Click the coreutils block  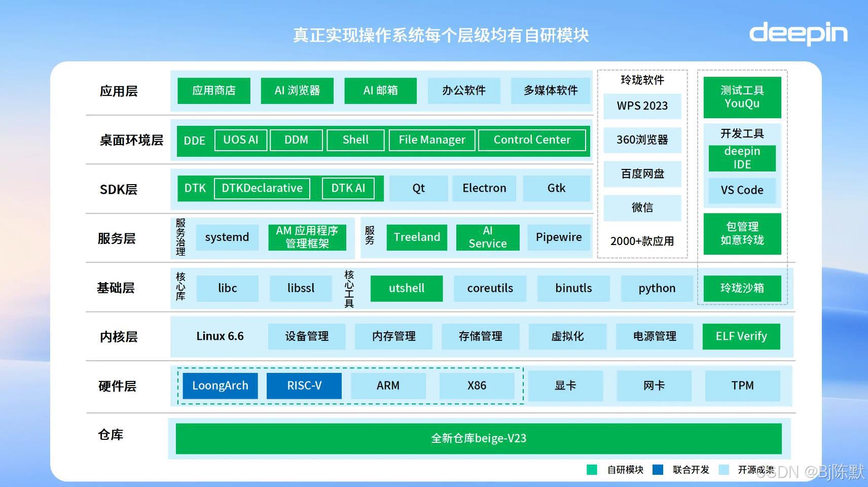(490, 289)
